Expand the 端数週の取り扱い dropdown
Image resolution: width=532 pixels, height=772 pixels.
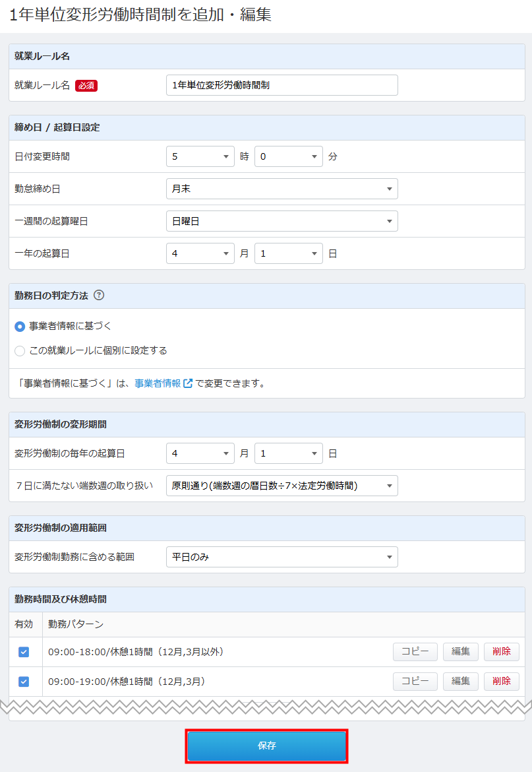tap(281, 486)
